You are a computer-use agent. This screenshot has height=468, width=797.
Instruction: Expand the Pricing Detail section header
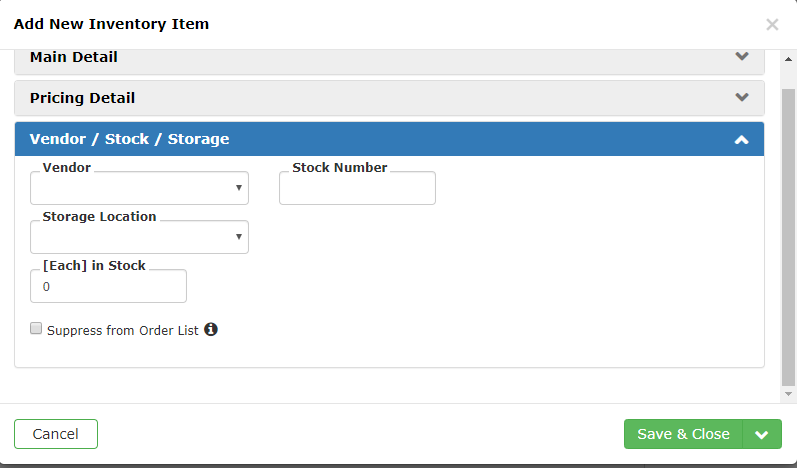[389, 98]
